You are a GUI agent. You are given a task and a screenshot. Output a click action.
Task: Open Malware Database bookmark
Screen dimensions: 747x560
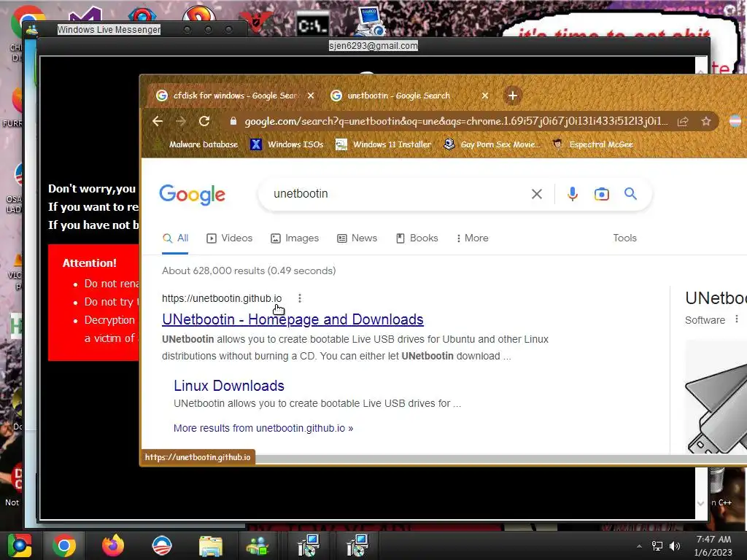click(x=196, y=144)
